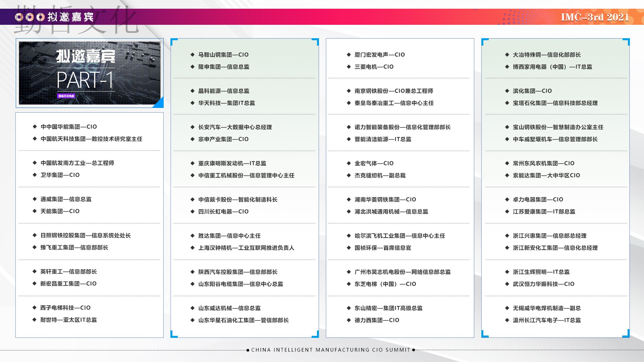Click 宝山钢铁股份—智慧制造办公室主任
The height and width of the screenshot is (362, 644).
(x=558, y=127)
